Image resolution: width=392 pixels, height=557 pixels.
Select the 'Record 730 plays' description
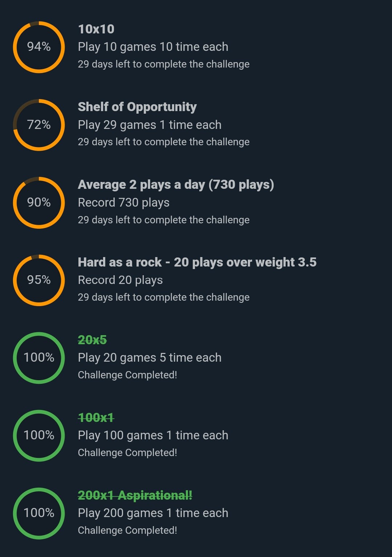pyautogui.click(x=124, y=203)
